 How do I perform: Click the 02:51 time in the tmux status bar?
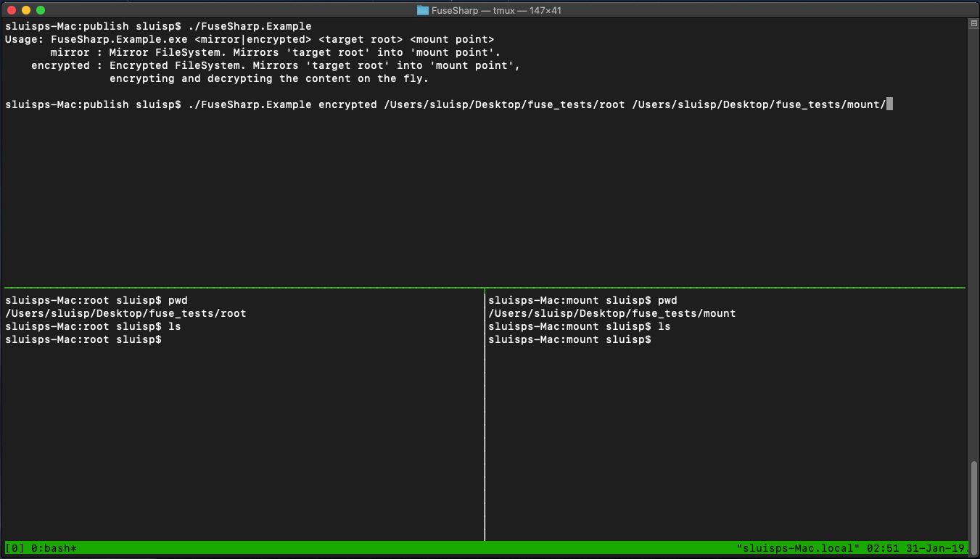(881, 548)
